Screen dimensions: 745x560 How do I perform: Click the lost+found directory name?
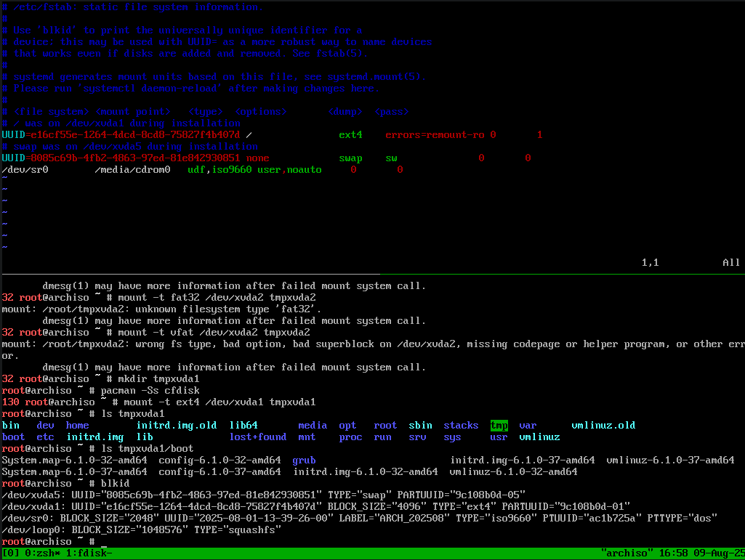pos(257,437)
